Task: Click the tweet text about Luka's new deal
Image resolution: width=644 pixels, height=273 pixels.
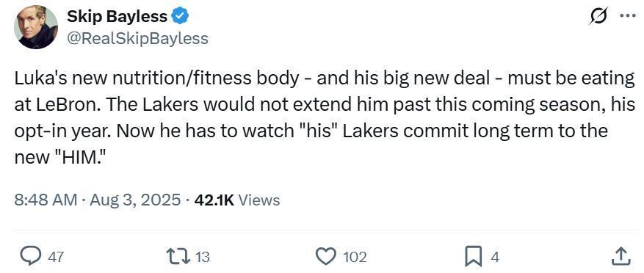Action: click(325, 118)
